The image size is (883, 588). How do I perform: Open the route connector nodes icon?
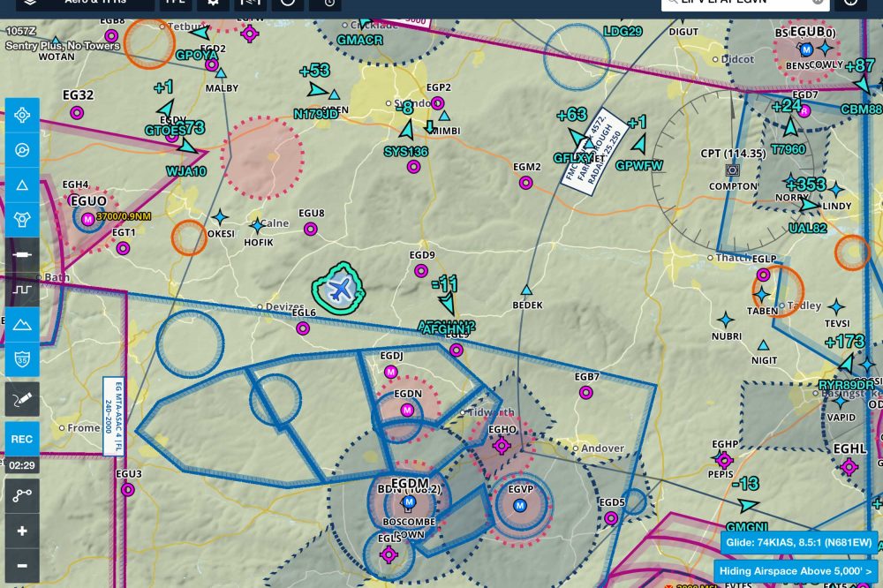pyautogui.click(x=22, y=496)
